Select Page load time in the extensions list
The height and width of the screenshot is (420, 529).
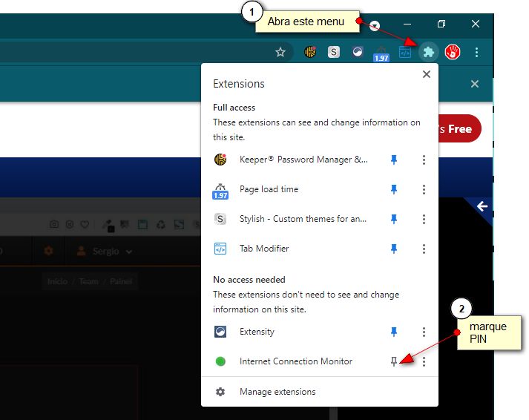[x=269, y=189]
